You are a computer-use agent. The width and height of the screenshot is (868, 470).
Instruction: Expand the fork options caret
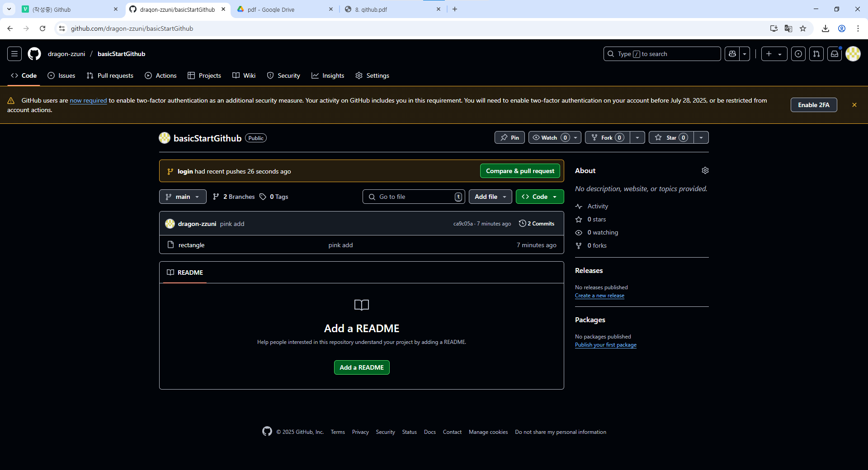pyautogui.click(x=637, y=137)
